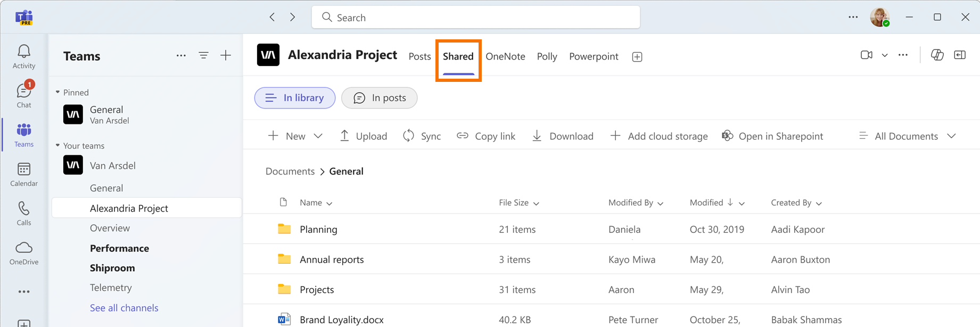980x327 pixels.
Task: Show more apps ellipsis in left rail
Action: [24, 291]
